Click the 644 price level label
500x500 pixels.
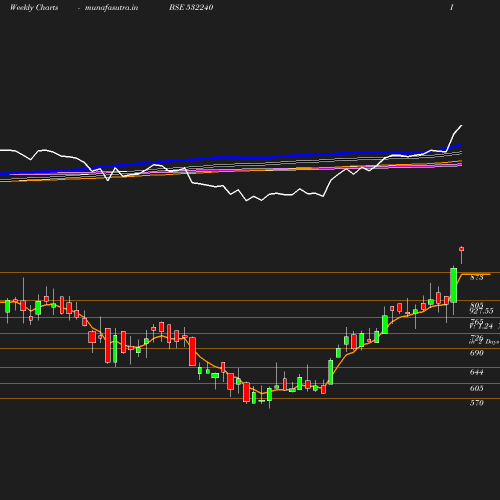pos(477,372)
